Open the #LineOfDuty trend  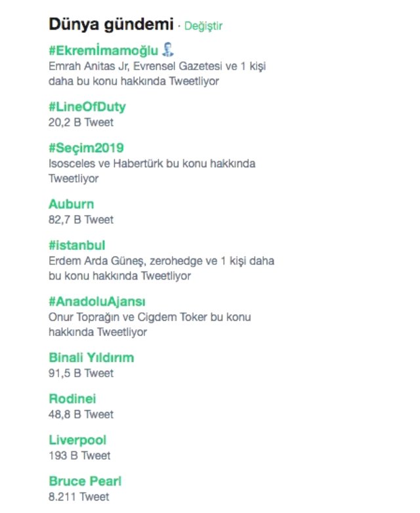(87, 106)
